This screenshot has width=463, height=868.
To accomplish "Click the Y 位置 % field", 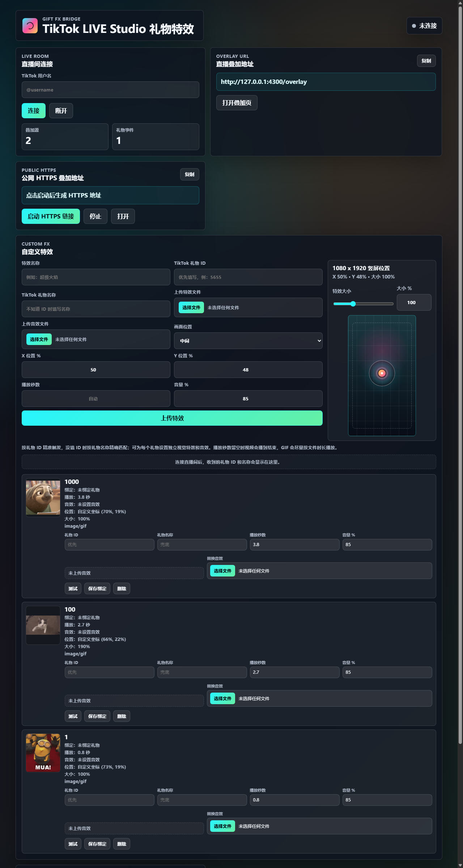I will [x=248, y=370].
